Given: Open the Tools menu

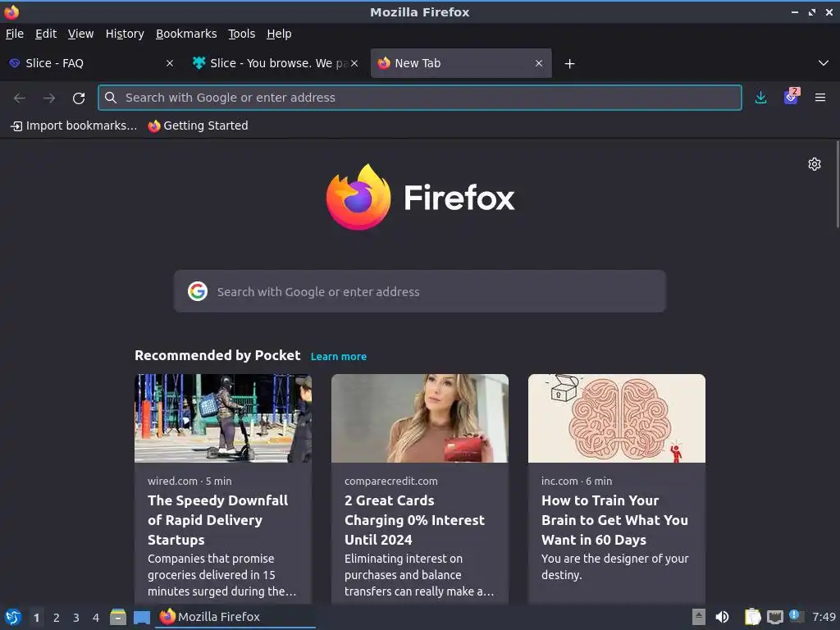Looking at the screenshot, I should [x=242, y=34].
